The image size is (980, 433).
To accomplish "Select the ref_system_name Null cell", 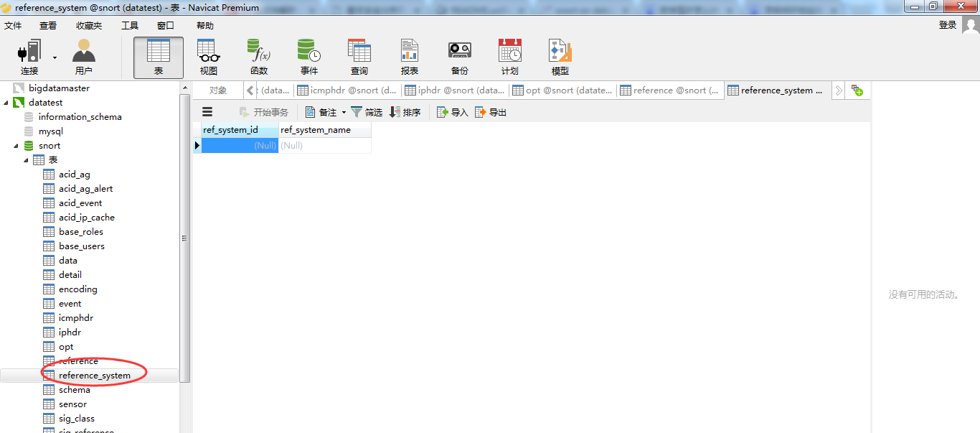I will 325,145.
